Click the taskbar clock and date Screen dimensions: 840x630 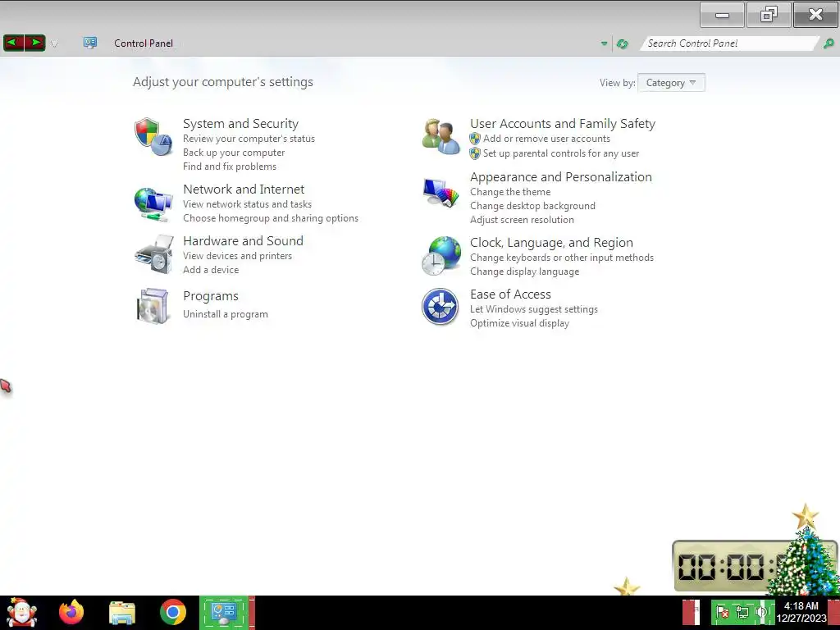pos(801,612)
